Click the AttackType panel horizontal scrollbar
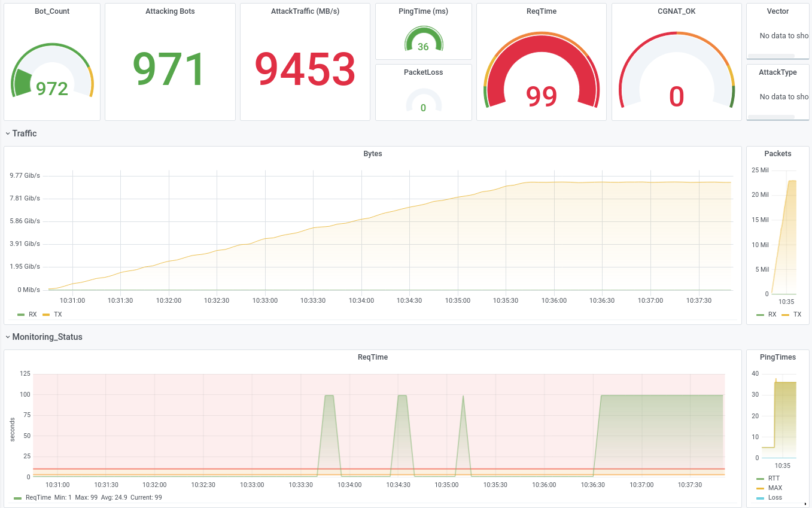The image size is (812, 508). pos(771,117)
